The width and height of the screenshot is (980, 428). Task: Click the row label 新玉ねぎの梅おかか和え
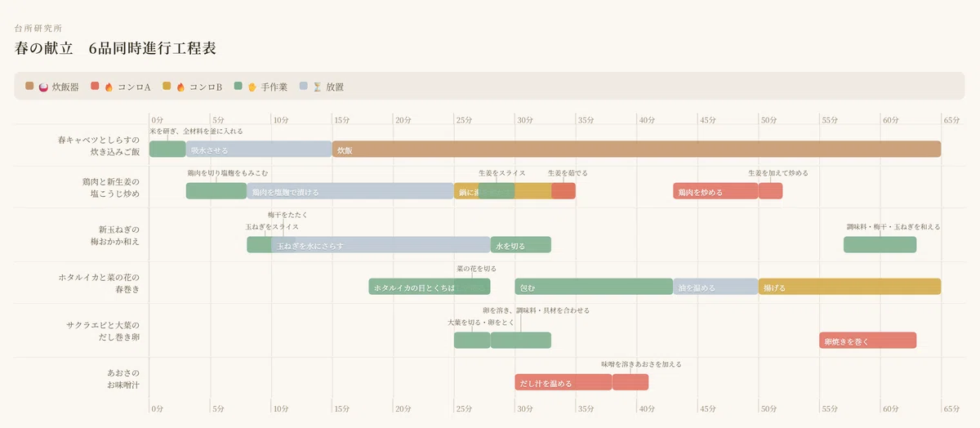(114, 236)
